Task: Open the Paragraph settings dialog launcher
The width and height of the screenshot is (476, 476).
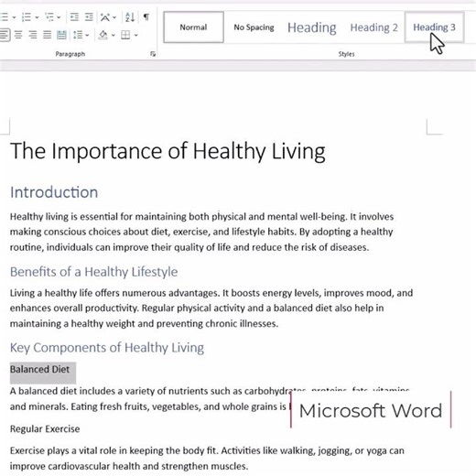Action: point(153,54)
